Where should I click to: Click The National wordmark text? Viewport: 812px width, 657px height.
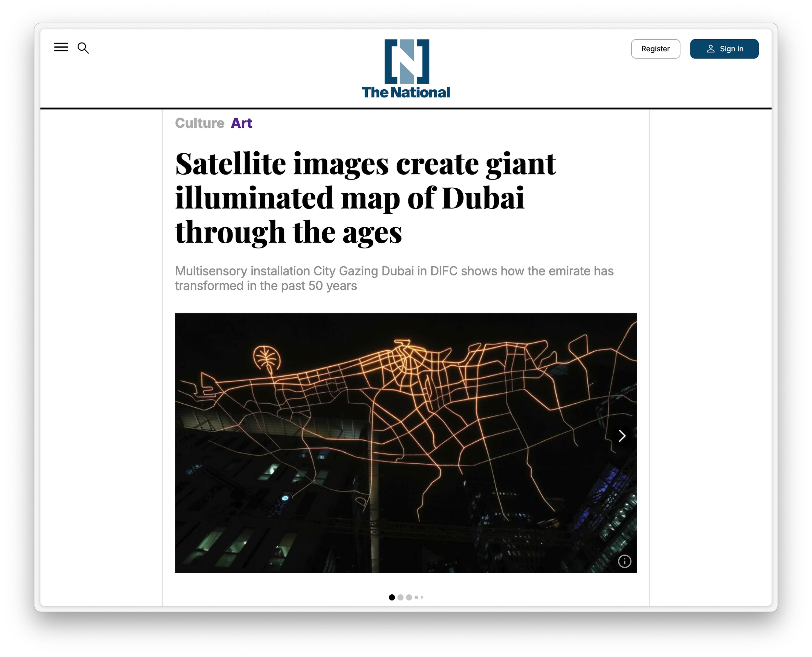point(406,92)
